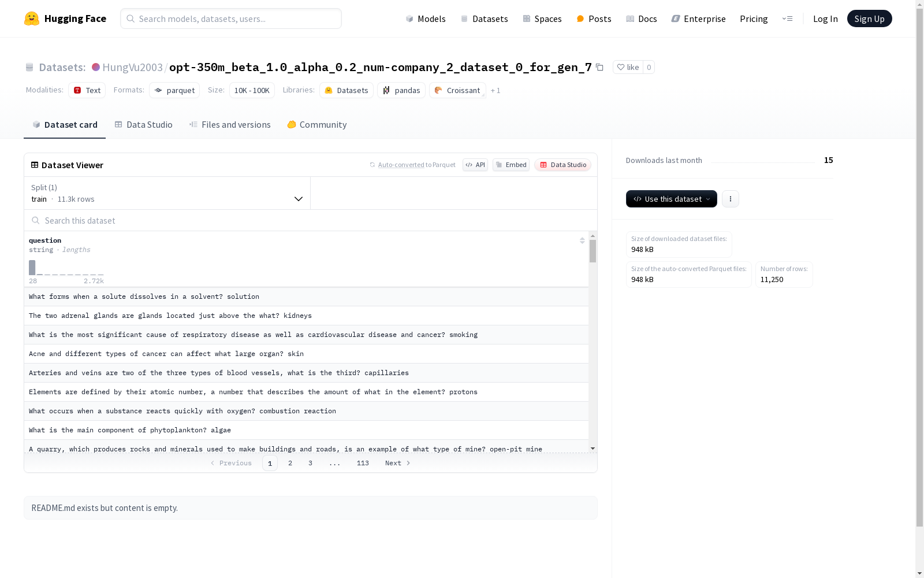Viewport: 924px width, 578px height.
Task: Select row about phytoplankton algae
Action: [306, 430]
